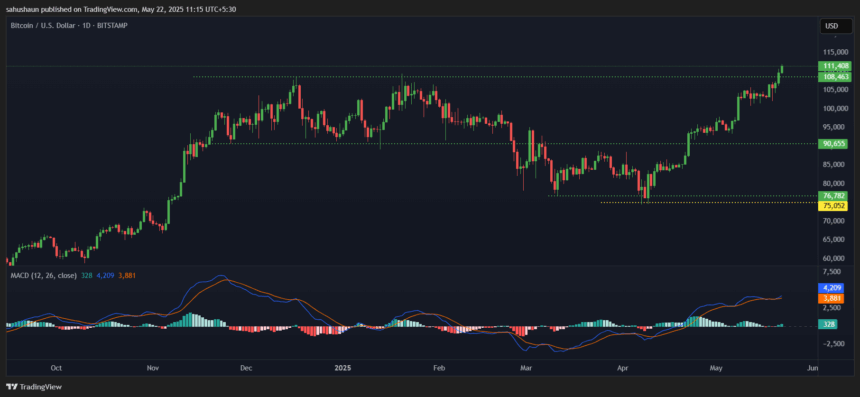The image size is (860, 397).
Task: Click Apr on the time axis
Action: click(x=623, y=368)
